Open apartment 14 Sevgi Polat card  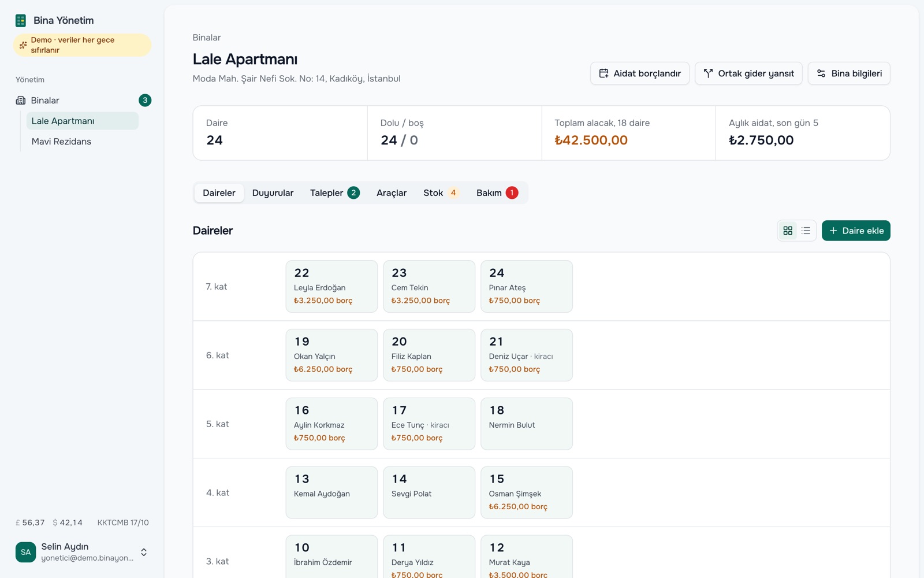429,492
